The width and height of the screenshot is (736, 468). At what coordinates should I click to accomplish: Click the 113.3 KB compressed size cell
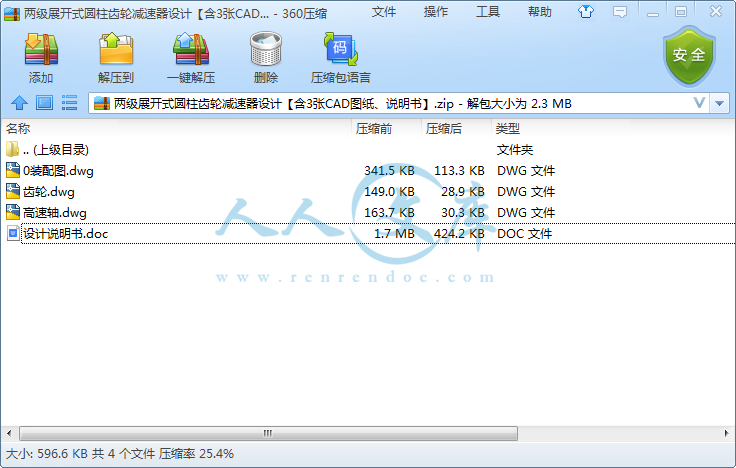point(459,170)
